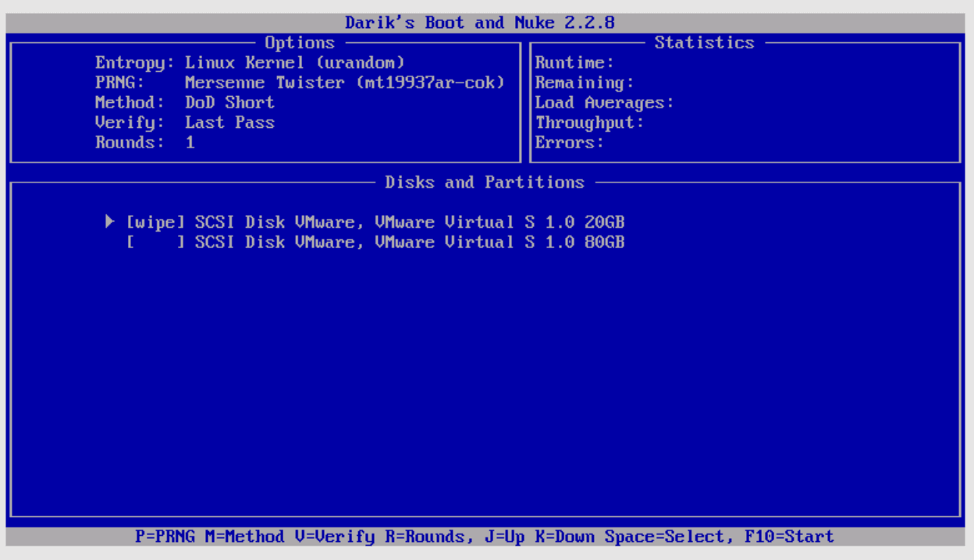Click the Verify value Last Pass
This screenshot has height=560, width=974.
point(229,122)
